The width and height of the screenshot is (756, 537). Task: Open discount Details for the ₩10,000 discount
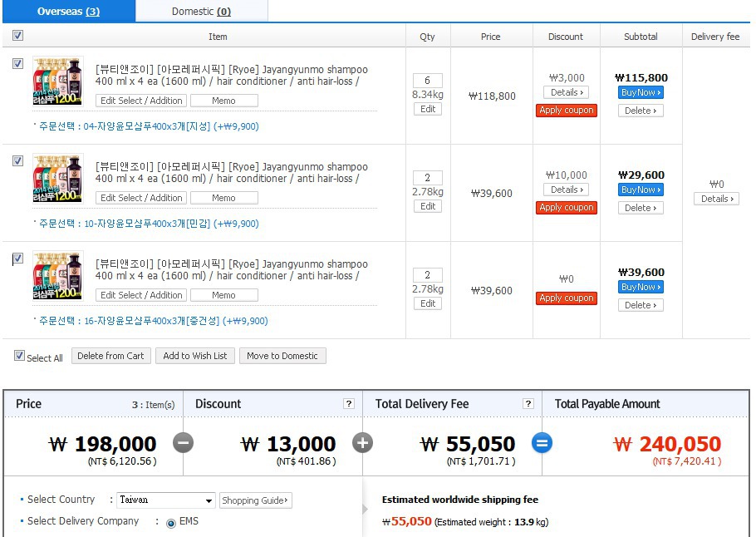[567, 190]
